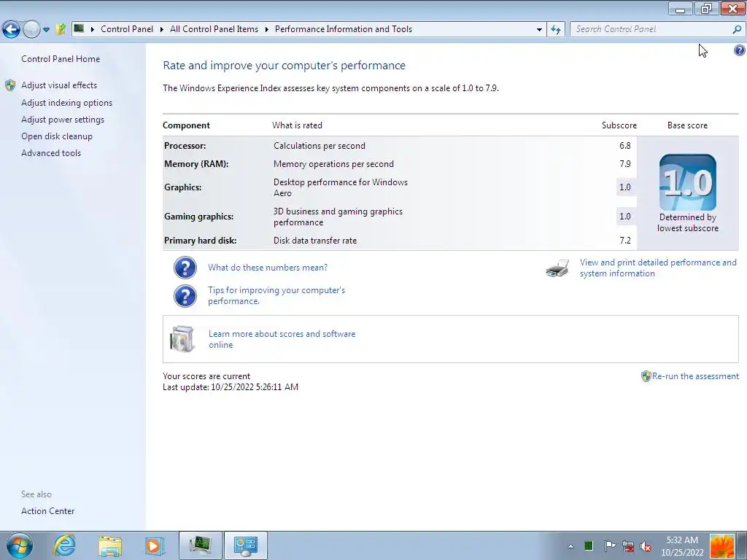Click the question icon beside Tips for improving
Viewport: 747px width, 560px height.
185,296
